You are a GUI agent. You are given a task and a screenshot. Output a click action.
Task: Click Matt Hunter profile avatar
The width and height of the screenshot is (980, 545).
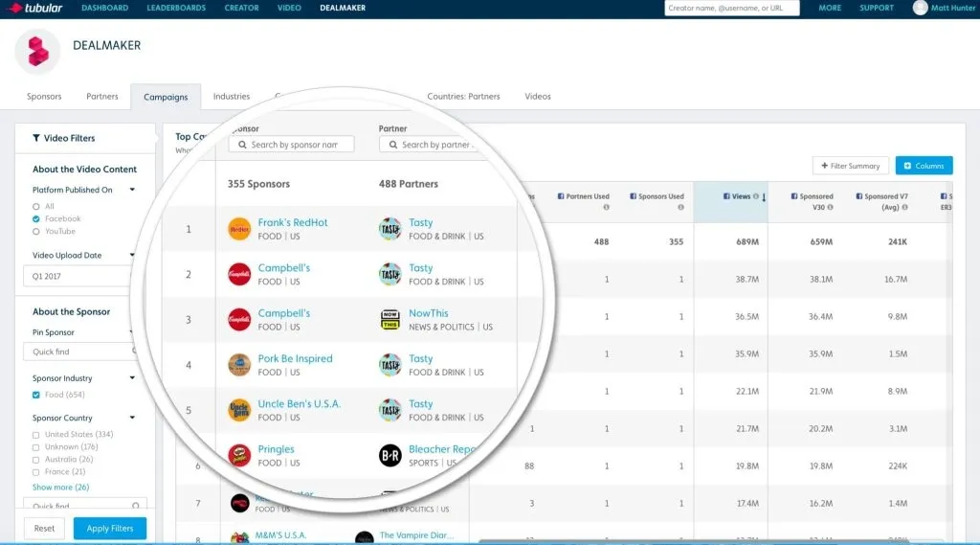click(x=920, y=8)
